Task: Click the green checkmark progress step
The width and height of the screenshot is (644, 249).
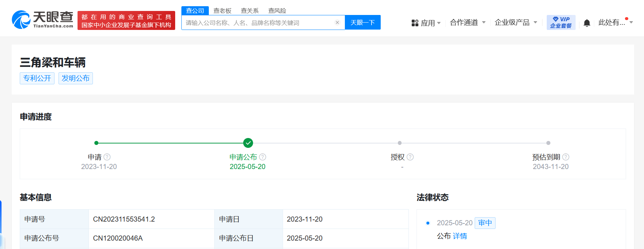Action: [x=248, y=143]
